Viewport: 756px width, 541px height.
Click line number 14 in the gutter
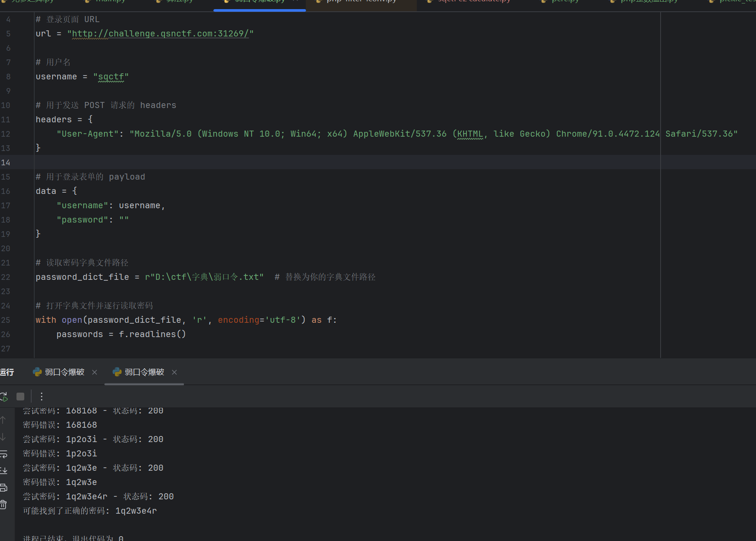coord(6,162)
